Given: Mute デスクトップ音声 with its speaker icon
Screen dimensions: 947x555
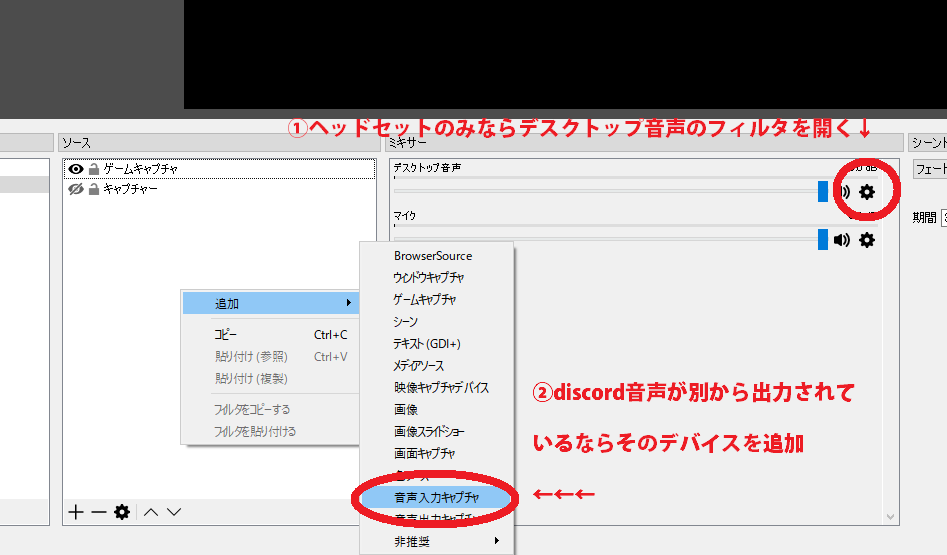Looking at the screenshot, I should [x=843, y=192].
